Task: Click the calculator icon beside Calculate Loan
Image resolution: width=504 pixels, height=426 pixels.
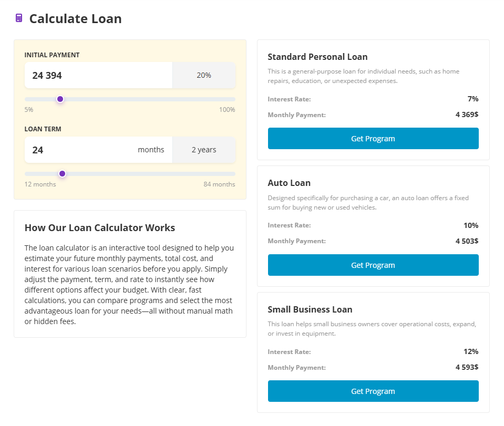Action: coord(19,18)
